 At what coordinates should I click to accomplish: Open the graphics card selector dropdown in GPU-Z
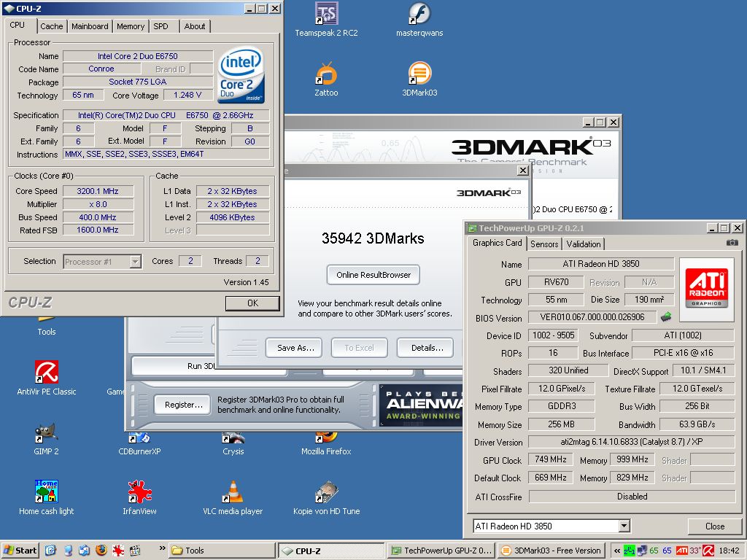[x=624, y=526]
